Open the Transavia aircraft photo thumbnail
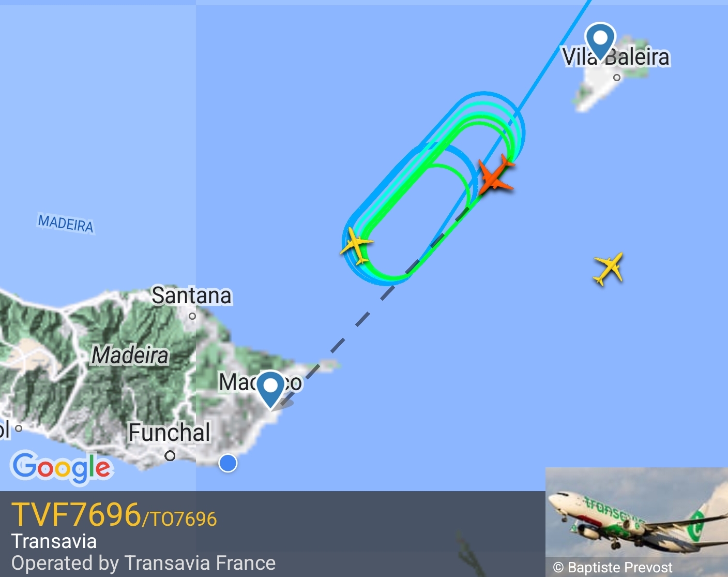This screenshot has height=577, width=728. point(636,522)
